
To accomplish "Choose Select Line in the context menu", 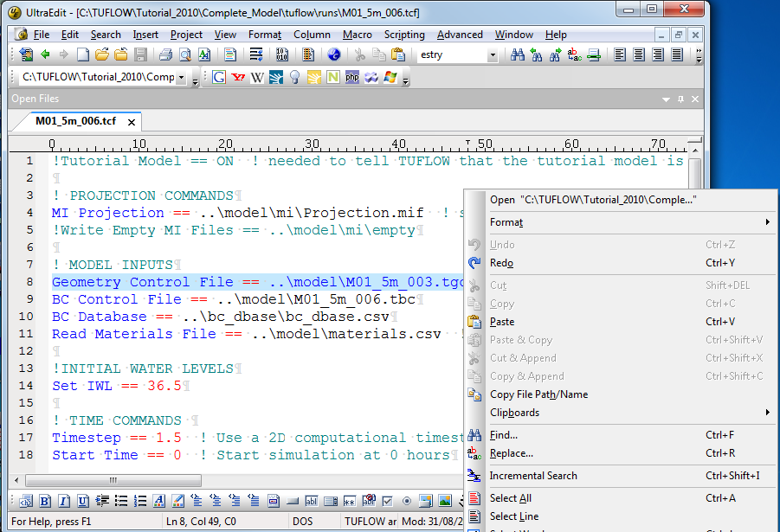I will 621,516.
